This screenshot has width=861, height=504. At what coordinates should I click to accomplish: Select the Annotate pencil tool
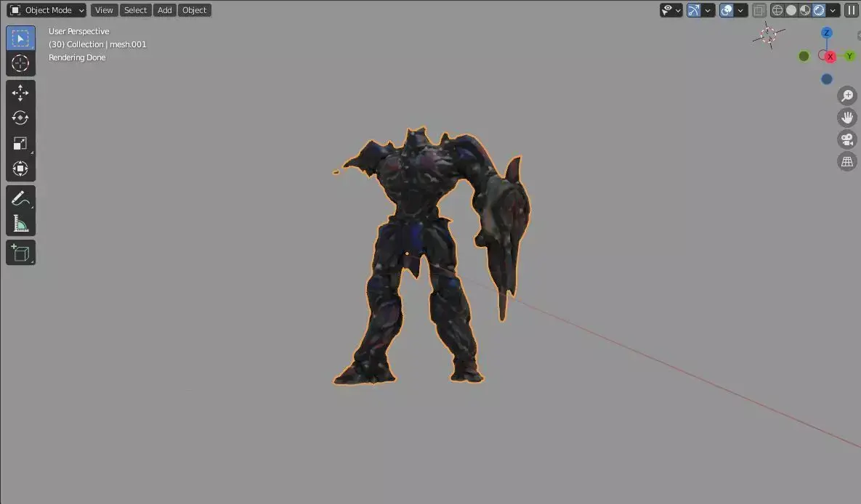[x=20, y=198]
